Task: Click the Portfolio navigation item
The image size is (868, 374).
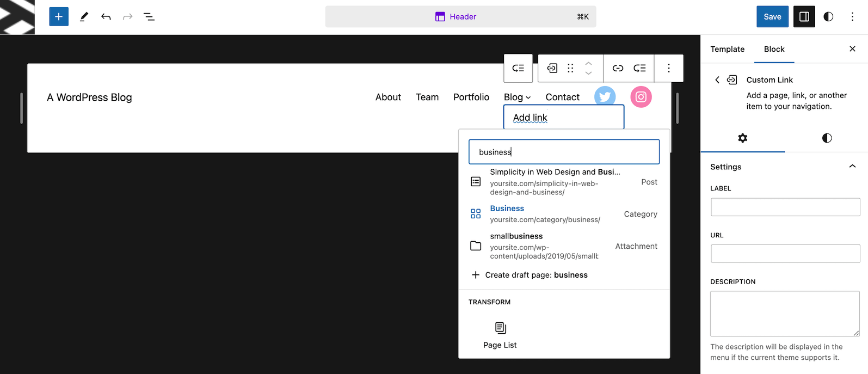Action: coord(471,97)
